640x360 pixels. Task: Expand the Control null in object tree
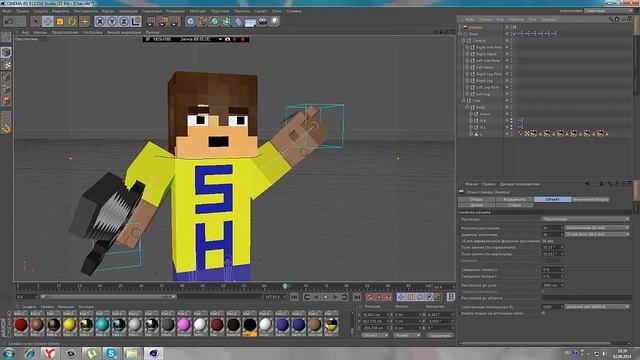464,41
